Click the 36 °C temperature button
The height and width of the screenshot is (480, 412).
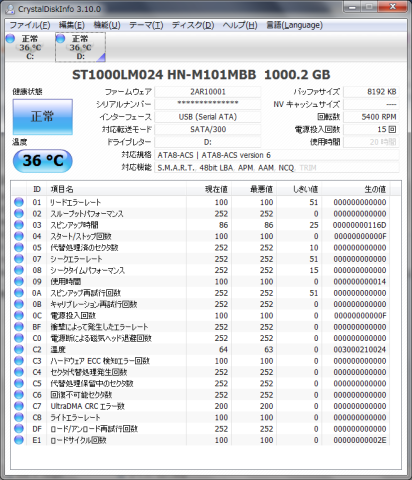point(43,161)
